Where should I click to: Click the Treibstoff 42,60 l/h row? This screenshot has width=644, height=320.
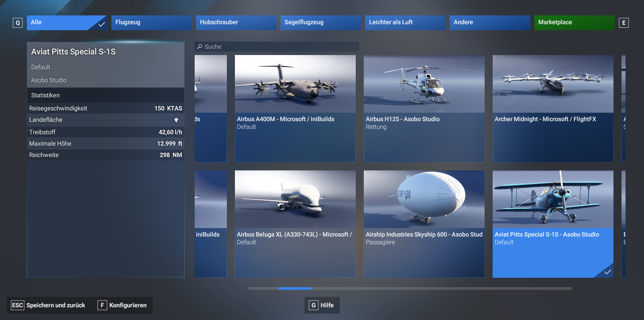[x=106, y=132]
